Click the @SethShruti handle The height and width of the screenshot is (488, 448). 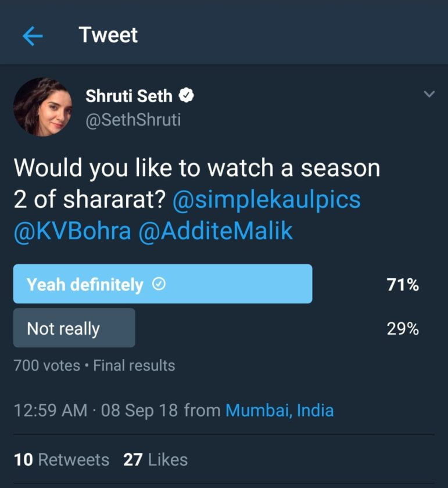133,120
